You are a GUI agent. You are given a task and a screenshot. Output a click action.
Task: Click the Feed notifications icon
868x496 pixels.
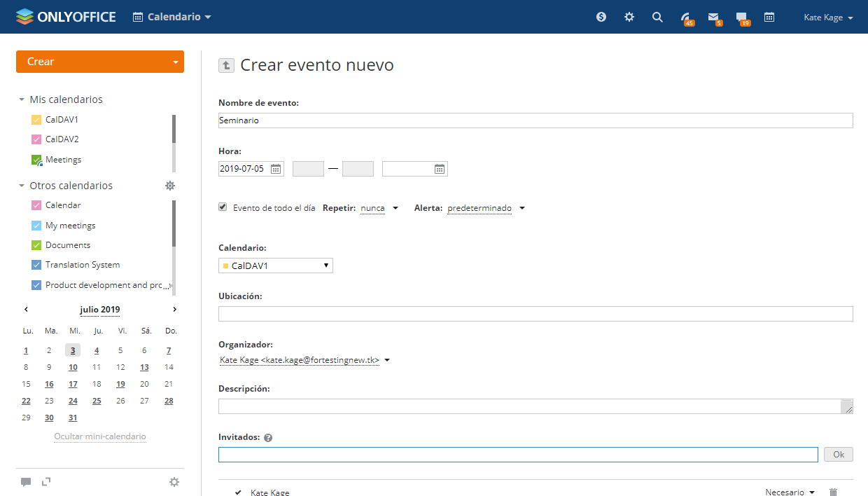pos(685,18)
